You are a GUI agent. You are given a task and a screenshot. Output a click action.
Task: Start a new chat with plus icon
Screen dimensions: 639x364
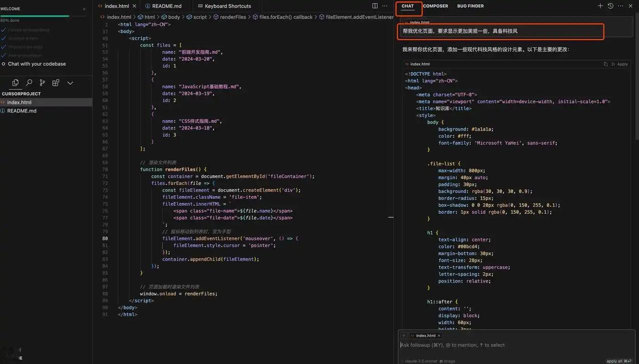point(600,6)
